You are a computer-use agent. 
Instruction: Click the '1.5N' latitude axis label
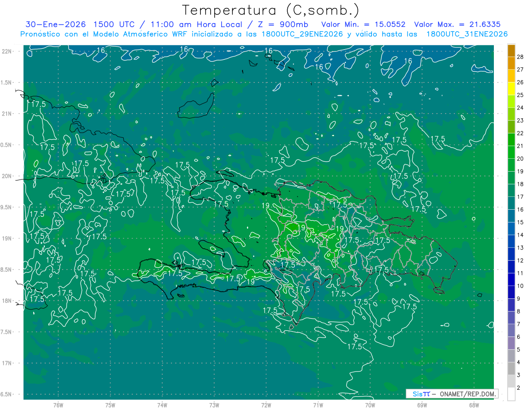(7, 82)
